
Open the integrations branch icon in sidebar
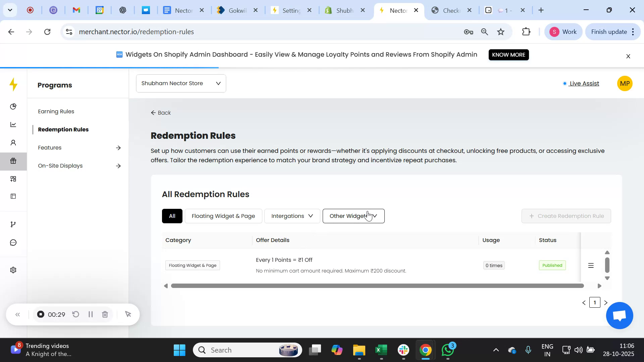[x=13, y=224]
